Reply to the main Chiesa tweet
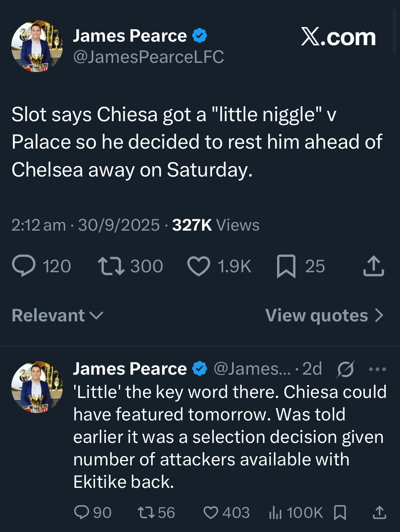 point(24,266)
